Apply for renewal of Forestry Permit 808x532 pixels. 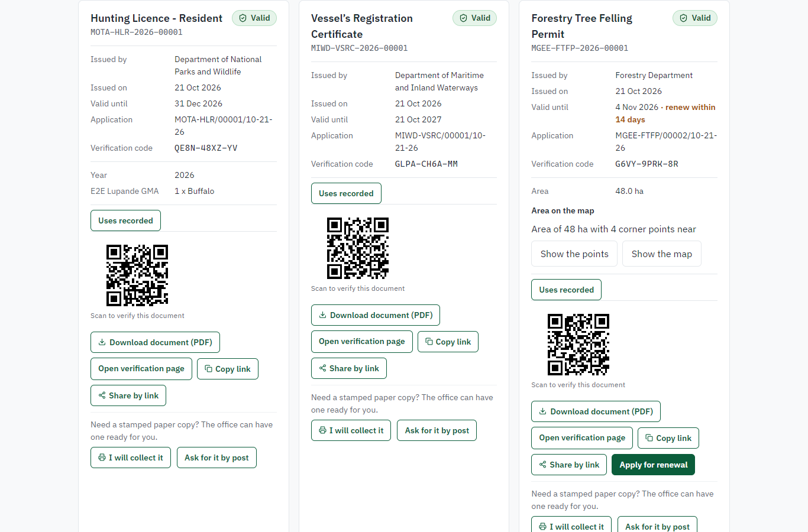click(653, 465)
